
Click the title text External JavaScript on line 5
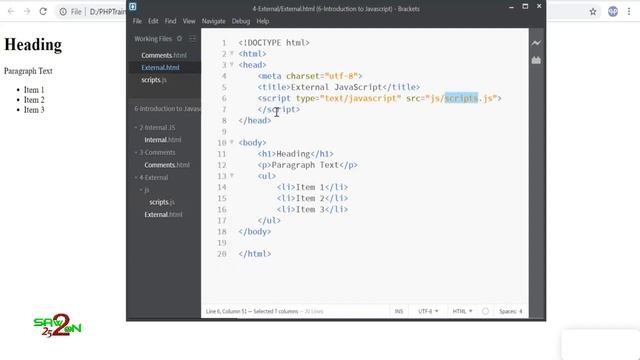coord(336,87)
